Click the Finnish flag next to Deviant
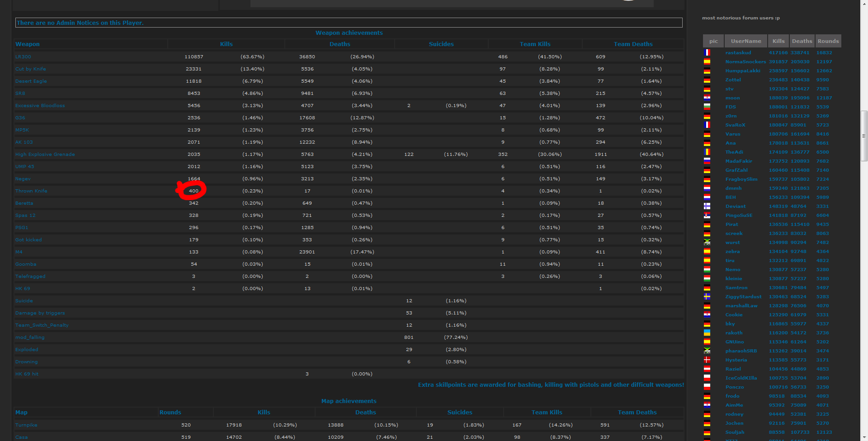The image size is (868, 441). click(707, 206)
